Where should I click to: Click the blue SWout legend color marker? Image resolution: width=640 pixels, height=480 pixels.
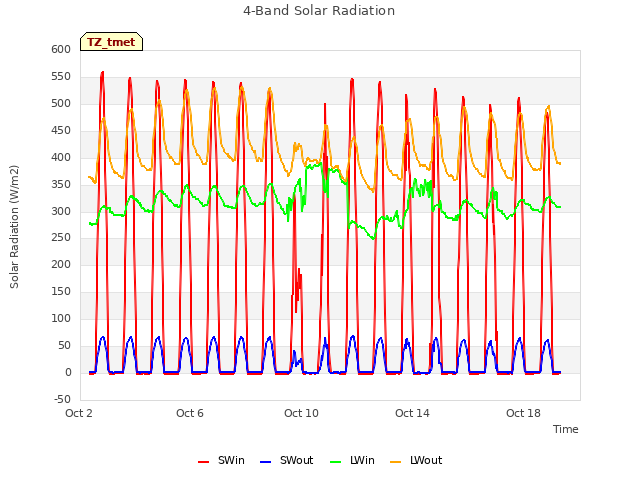265,462
